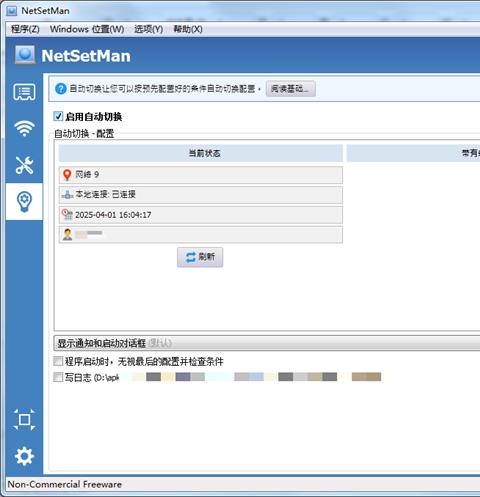Open the Tools wrench and scissors icon
This screenshot has width=480, height=497.
tap(24, 165)
